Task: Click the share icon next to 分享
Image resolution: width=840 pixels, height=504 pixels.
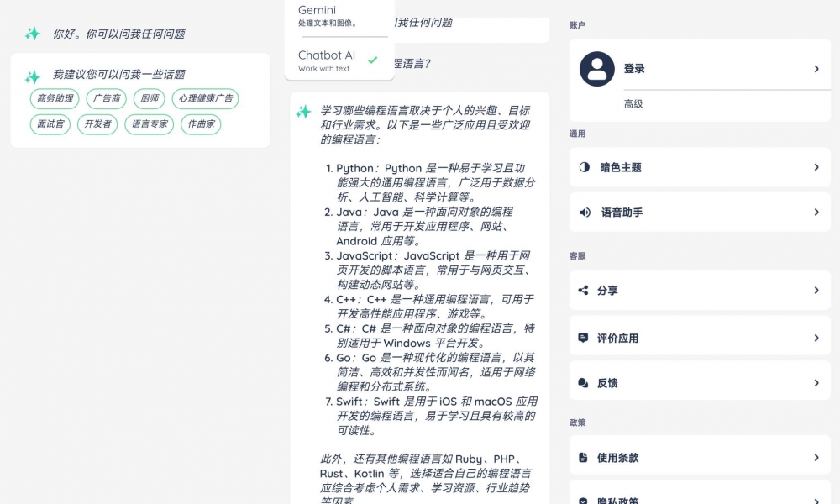Action: tap(584, 291)
